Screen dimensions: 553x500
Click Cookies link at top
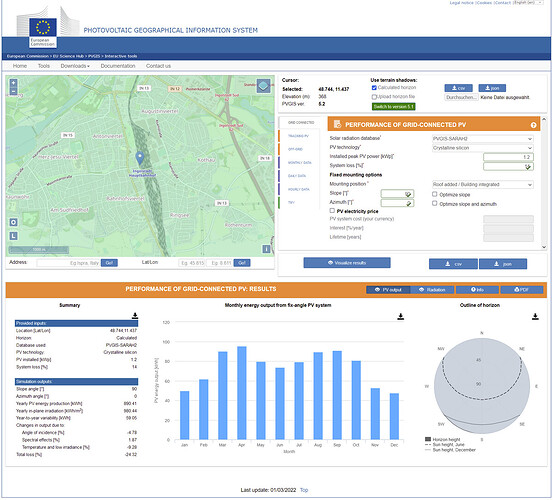[x=484, y=2]
